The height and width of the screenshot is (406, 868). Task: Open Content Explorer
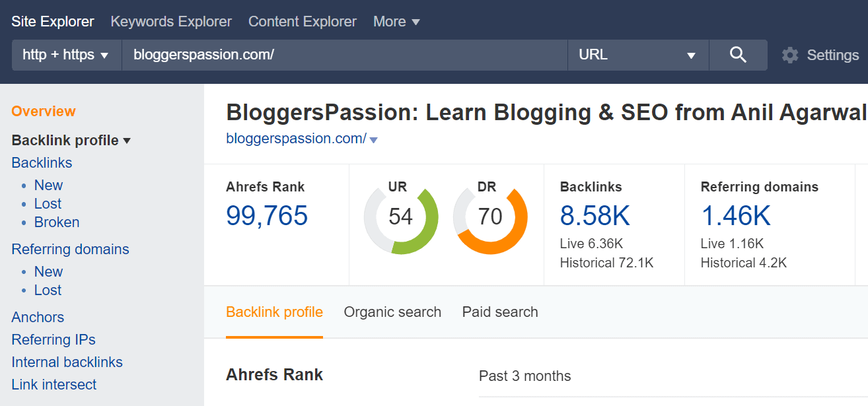tap(302, 22)
